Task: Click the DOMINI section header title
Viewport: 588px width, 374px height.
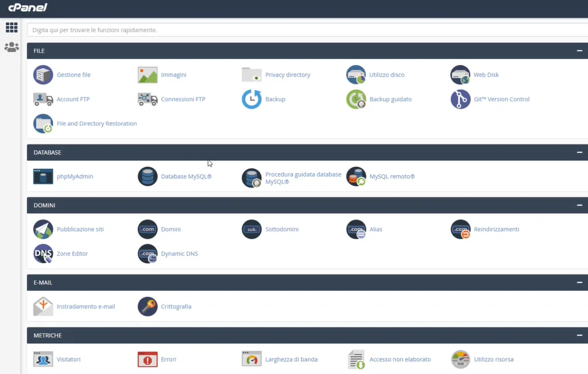Action: [x=44, y=206]
